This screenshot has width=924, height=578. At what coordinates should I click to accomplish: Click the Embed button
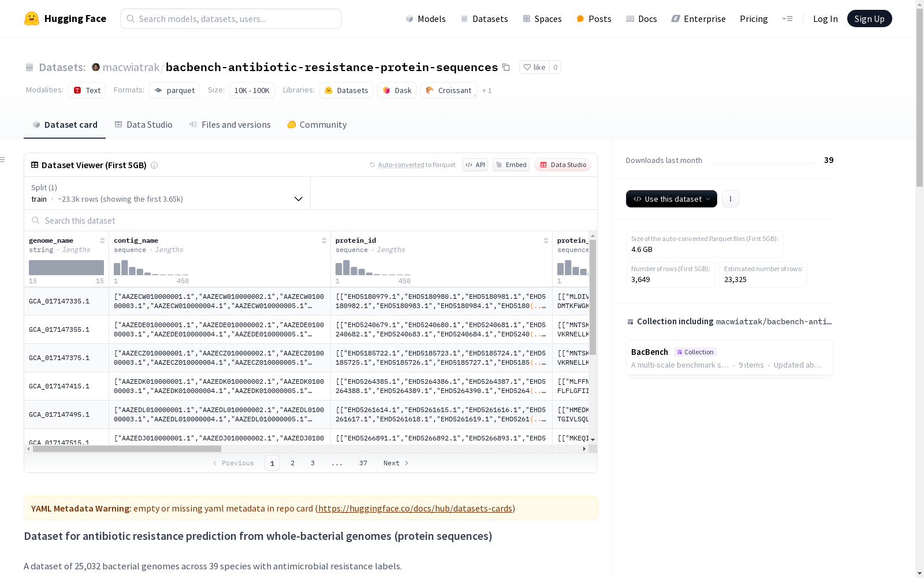click(x=511, y=165)
